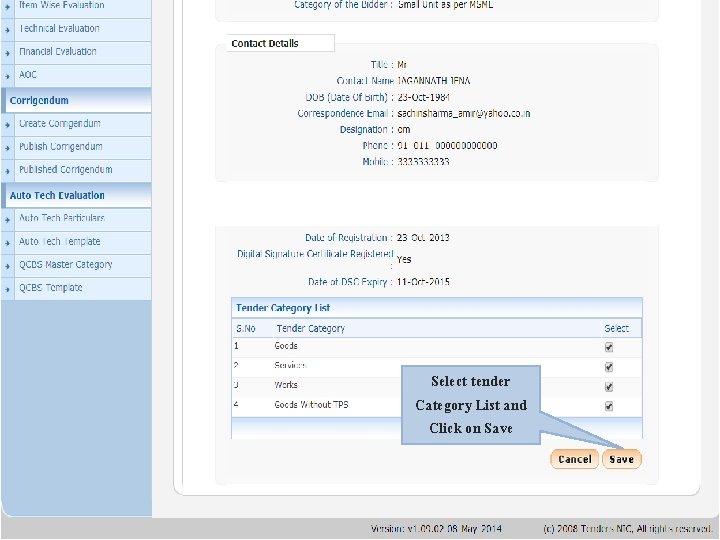Click the arrow icon beside Auto Tech Template
Viewport: 720px width, 540px height.
click(7, 243)
